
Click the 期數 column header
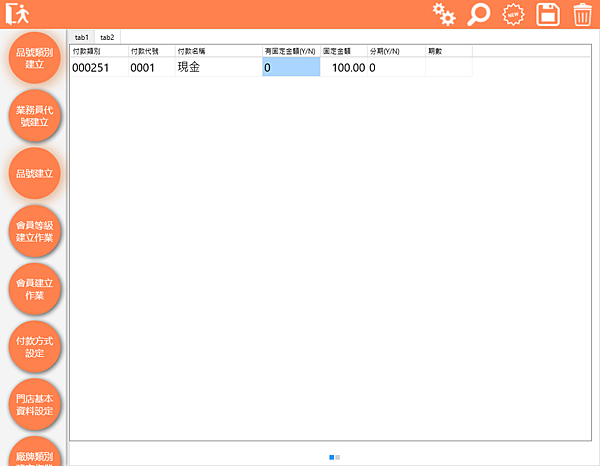pyautogui.click(x=449, y=51)
